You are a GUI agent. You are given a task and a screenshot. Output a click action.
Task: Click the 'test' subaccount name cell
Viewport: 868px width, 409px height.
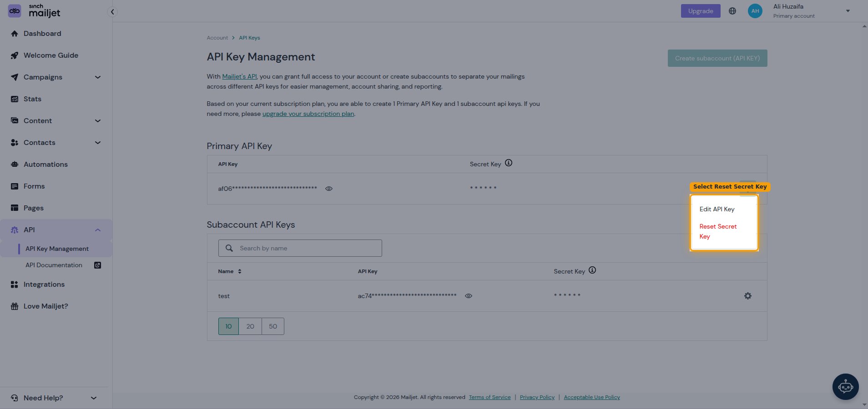click(224, 296)
